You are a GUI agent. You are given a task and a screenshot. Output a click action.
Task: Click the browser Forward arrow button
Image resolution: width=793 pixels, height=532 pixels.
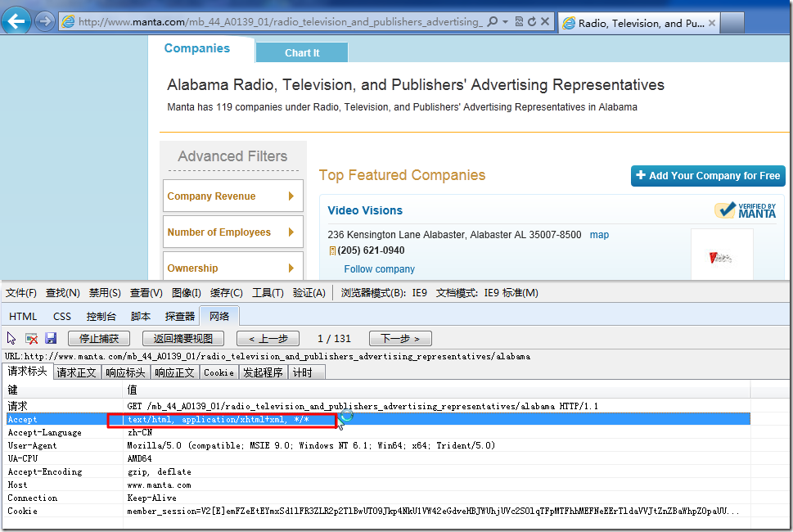pos(45,22)
